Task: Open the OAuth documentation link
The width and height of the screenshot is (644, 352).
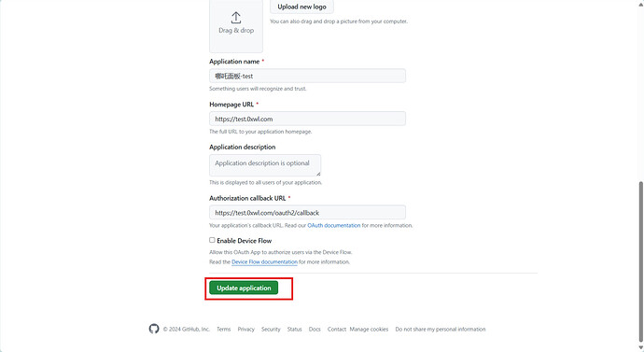Action: [334, 226]
